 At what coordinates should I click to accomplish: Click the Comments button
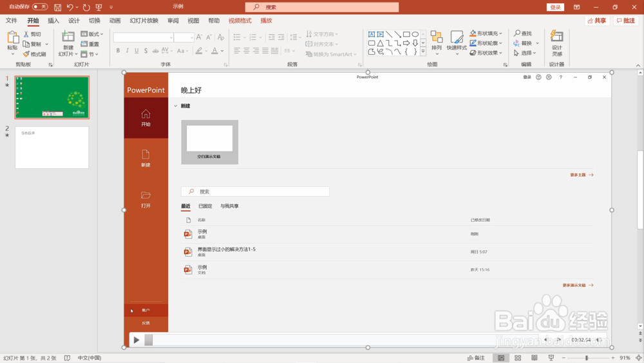(626, 21)
